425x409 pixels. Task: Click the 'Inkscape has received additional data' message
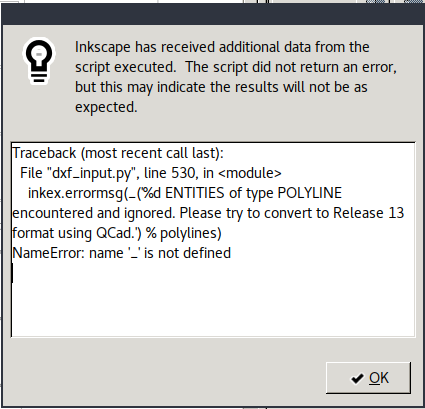click(x=222, y=47)
